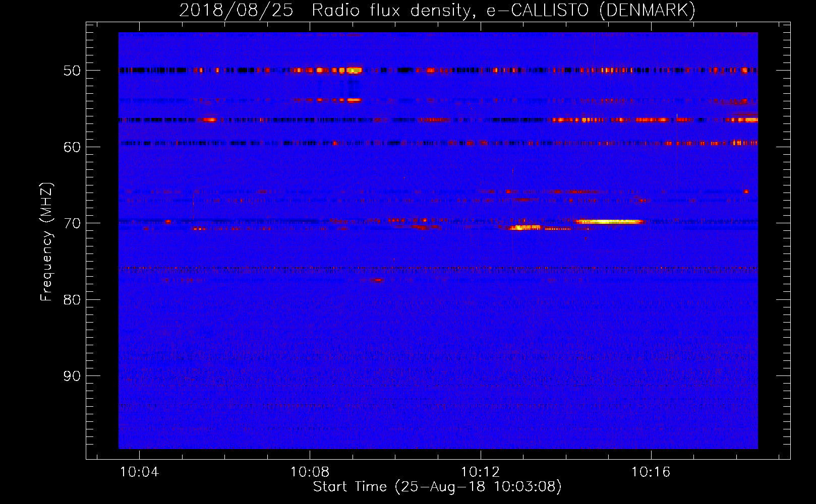This screenshot has width=816, height=504.
Task: Click the bright emission spot at 50 MHz near 10:09
Action: [x=354, y=70]
